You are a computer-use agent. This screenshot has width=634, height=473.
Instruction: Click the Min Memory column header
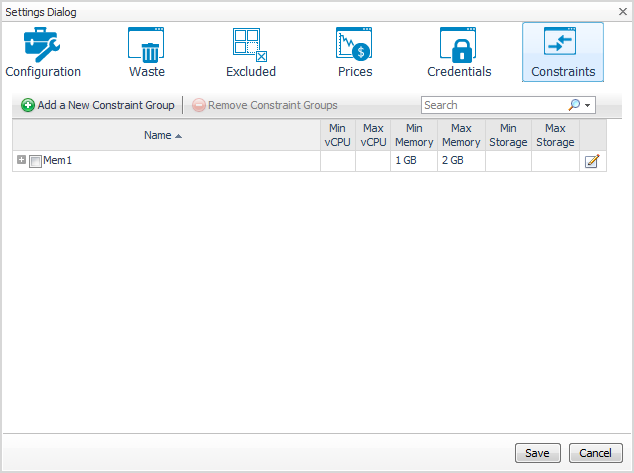(x=414, y=135)
